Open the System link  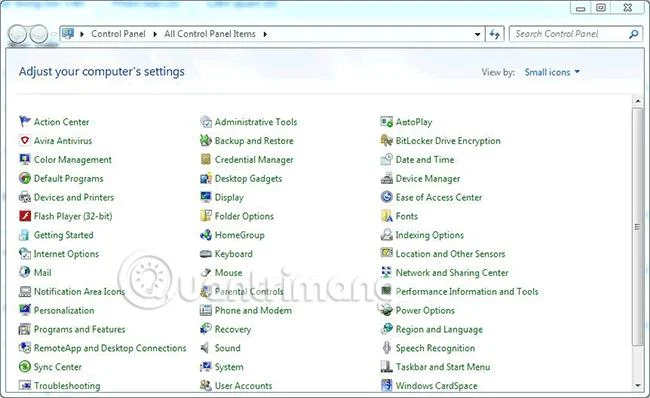point(229,367)
